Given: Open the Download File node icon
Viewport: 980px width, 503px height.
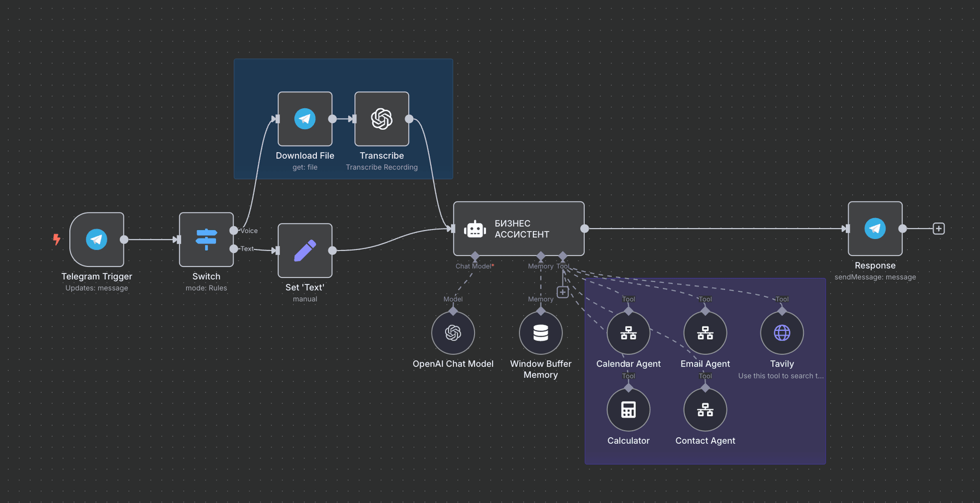Looking at the screenshot, I should click(305, 118).
